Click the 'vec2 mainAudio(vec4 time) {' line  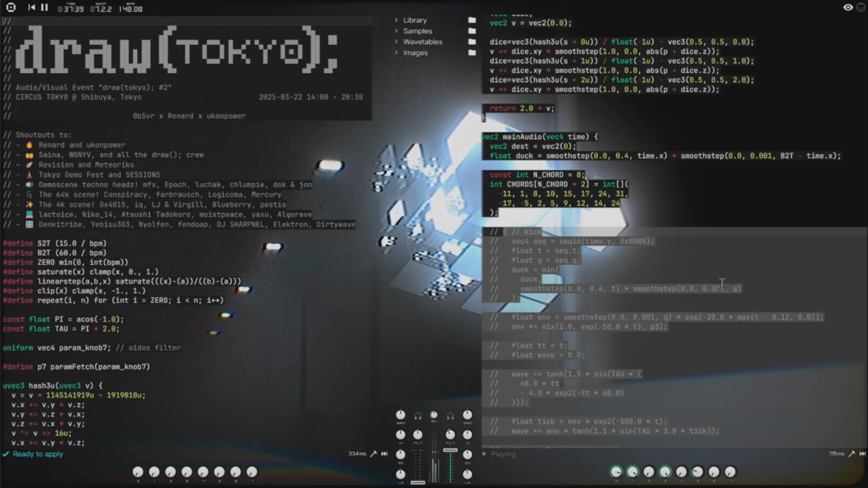(x=540, y=136)
